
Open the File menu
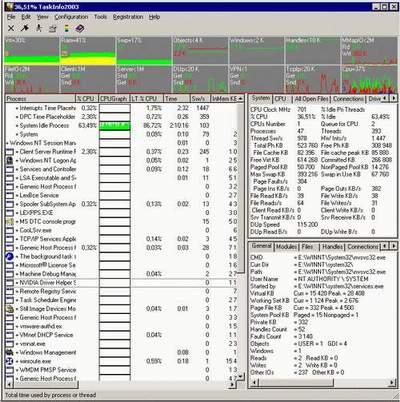[11, 17]
